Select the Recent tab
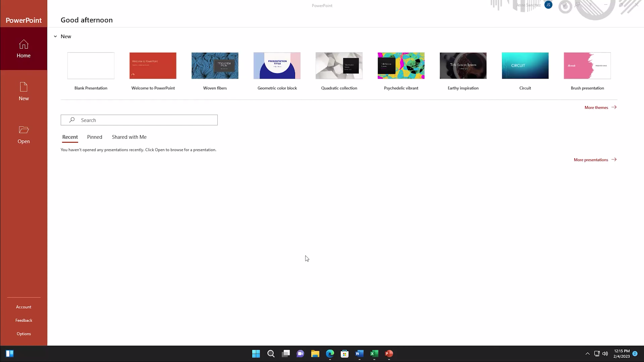644x362 pixels. coord(70,137)
